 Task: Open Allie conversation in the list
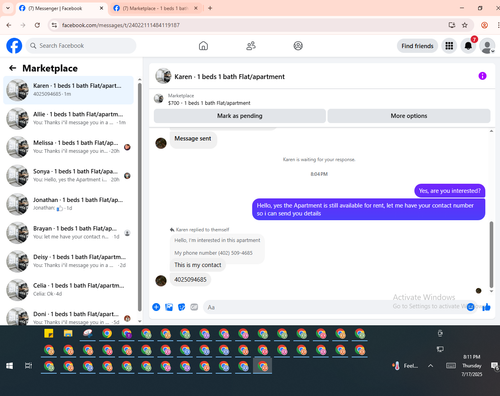click(68, 118)
